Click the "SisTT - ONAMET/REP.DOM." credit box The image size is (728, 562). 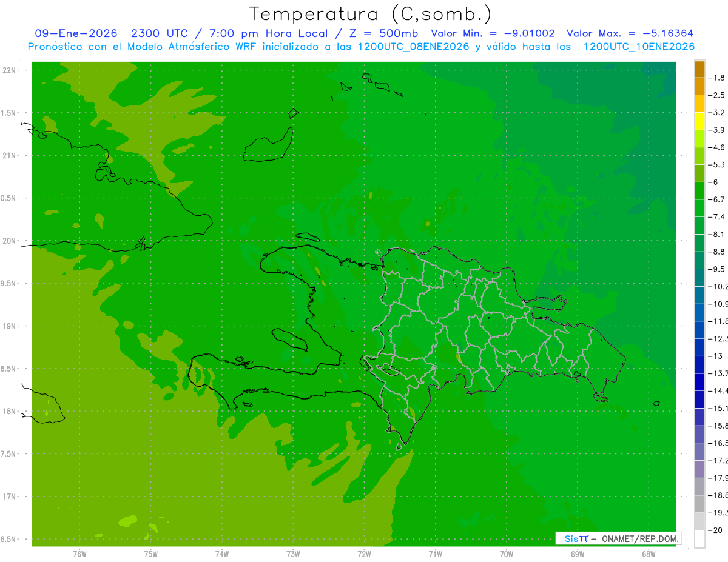click(x=618, y=538)
